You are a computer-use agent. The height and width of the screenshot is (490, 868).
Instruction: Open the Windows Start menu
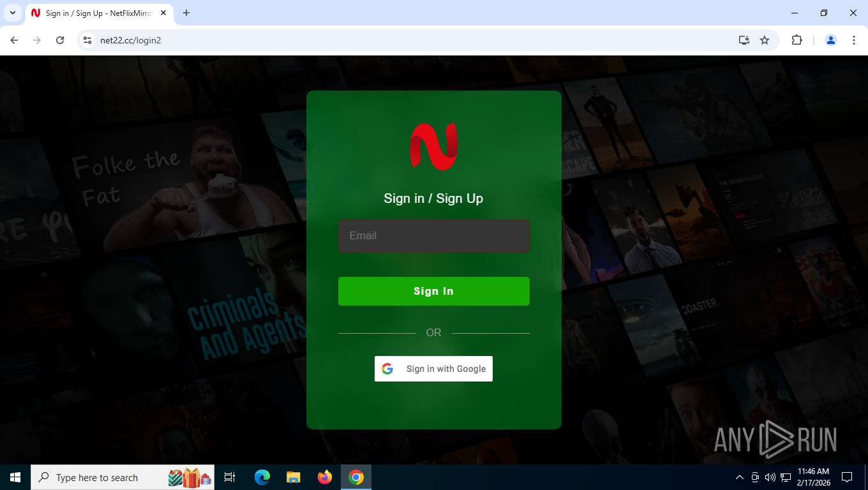(x=15, y=477)
